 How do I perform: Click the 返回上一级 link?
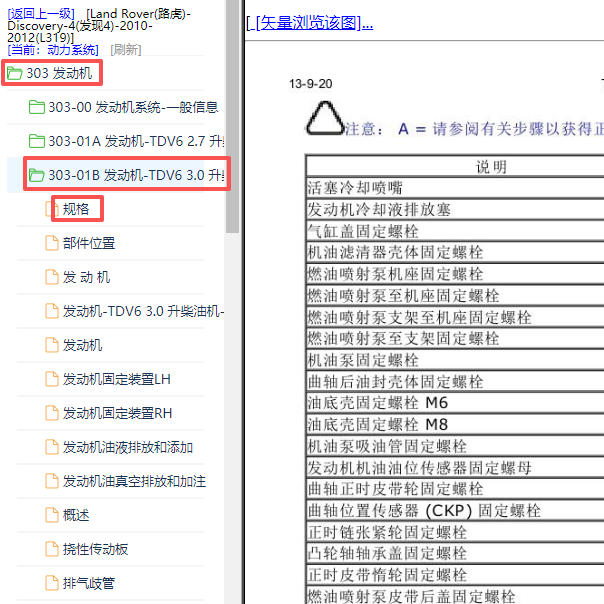[x=41, y=14]
